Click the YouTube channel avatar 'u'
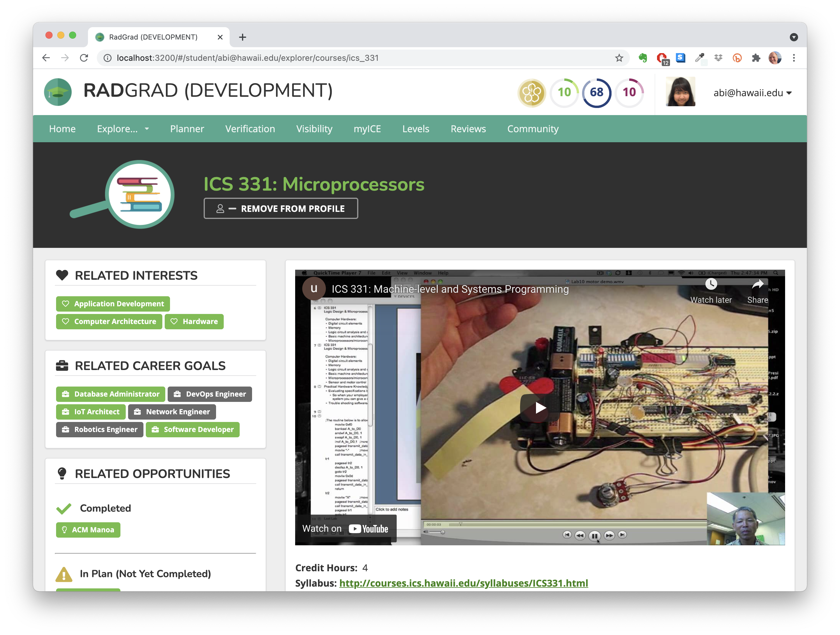Image resolution: width=840 pixels, height=635 pixels. pyautogui.click(x=314, y=289)
